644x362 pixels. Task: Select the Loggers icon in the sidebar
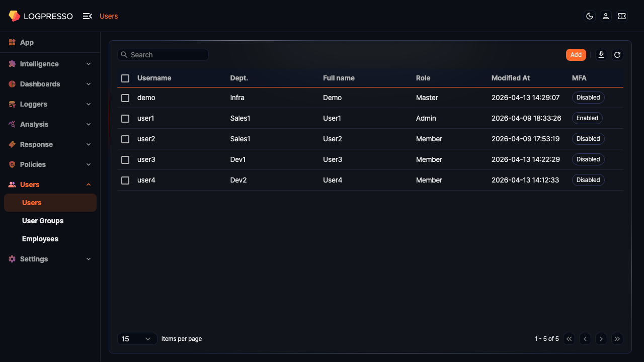(x=12, y=104)
